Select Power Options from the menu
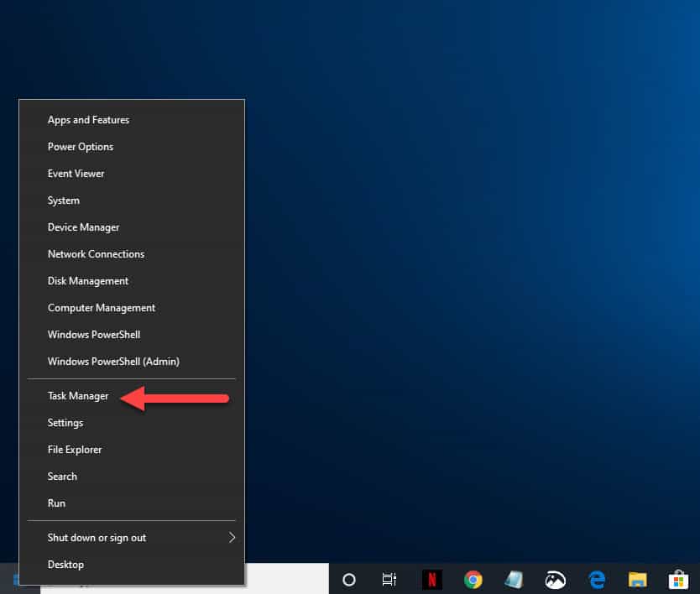The image size is (700, 594). 132,147
